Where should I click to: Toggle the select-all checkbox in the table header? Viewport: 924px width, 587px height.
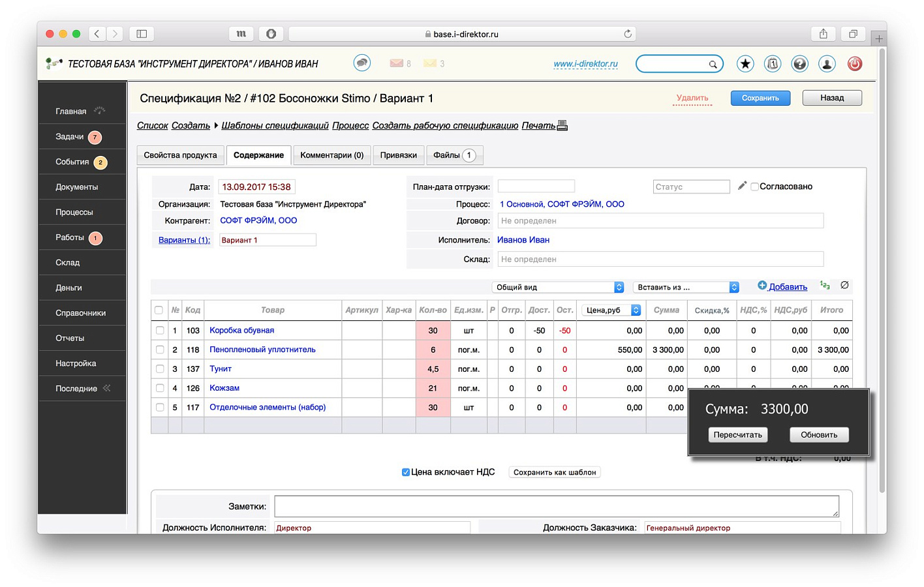click(x=159, y=310)
